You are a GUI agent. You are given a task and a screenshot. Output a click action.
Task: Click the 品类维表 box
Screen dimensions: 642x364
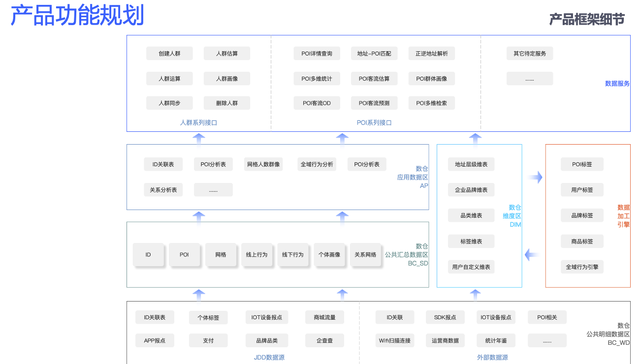point(471,215)
